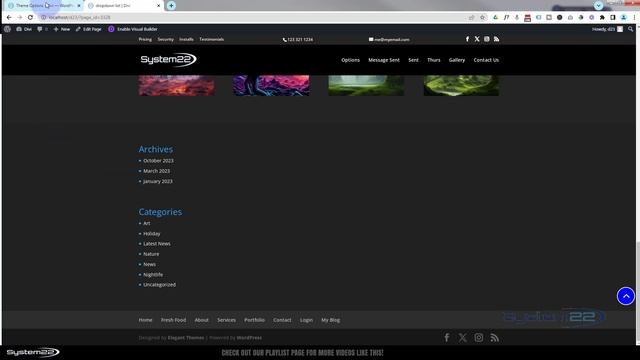Reload the page with the refresh icon
Viewport: 640px width, 360px height.
tap(30, 18)
